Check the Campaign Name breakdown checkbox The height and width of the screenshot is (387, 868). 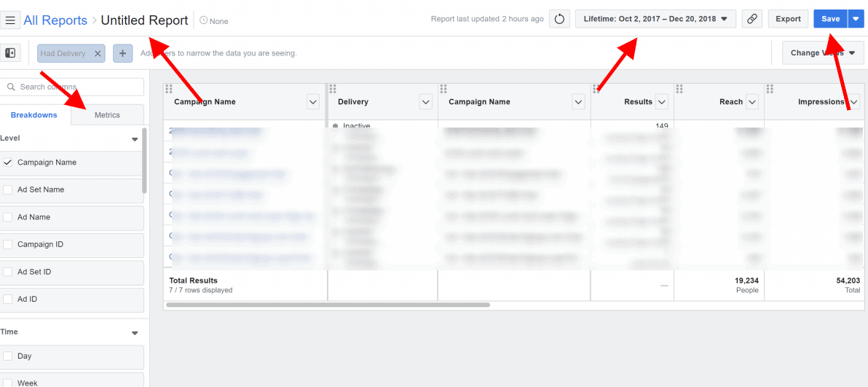point(8,163)
